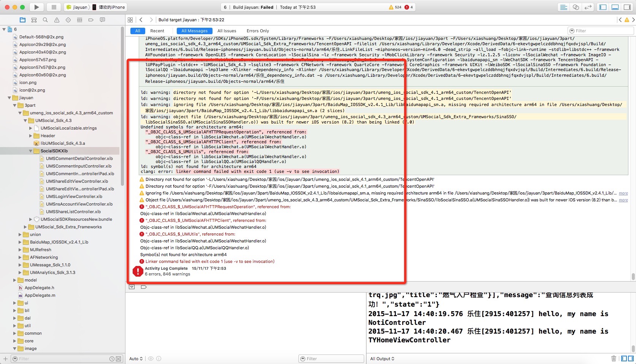Open AppDelegate.m in navigator
Image resolution: width=636 pixels, height=364 pixels.
40,295
